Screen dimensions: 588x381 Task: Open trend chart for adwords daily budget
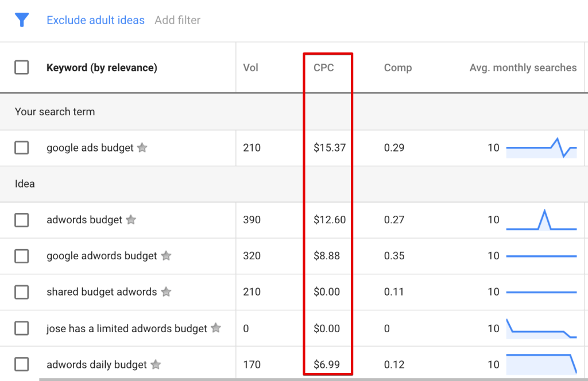(x=541, y=364)
